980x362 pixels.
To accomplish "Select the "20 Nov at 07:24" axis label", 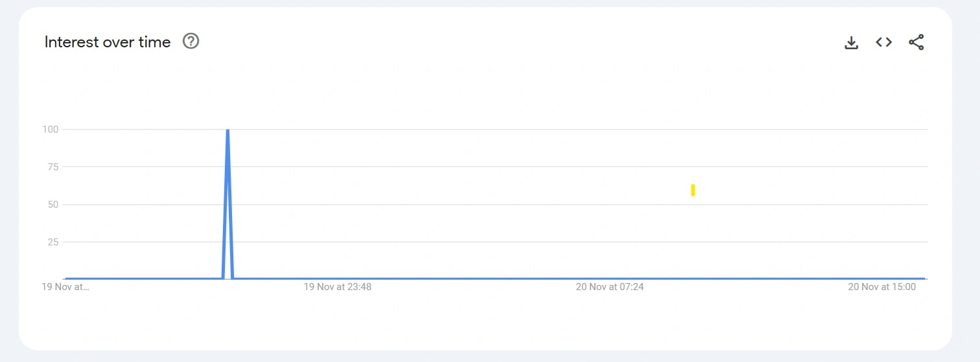I will (x=610, y=286).
